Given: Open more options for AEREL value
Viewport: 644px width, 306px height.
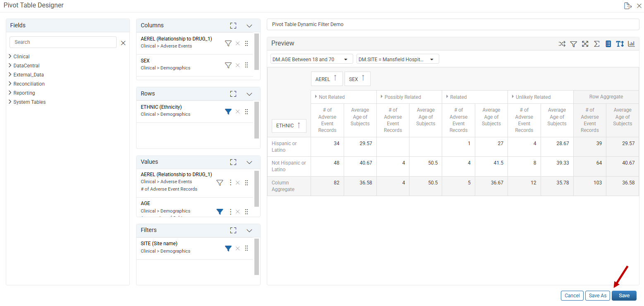Looking at the screenshot, I should (x=230, y=182).
